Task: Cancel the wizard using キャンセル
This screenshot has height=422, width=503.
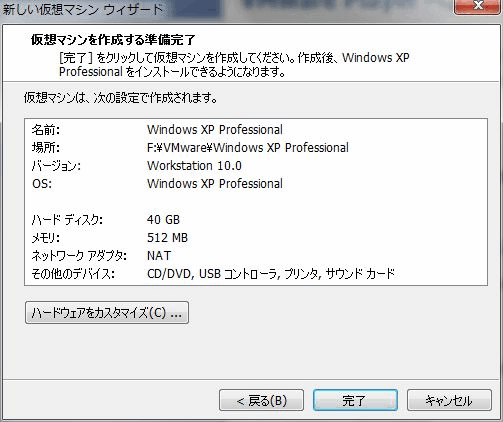Action: coord(449,400)
